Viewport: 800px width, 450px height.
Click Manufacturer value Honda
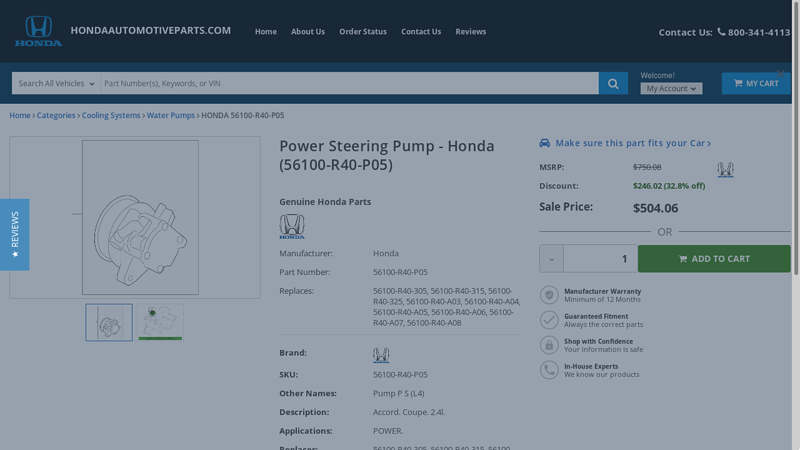coord(386,253)
